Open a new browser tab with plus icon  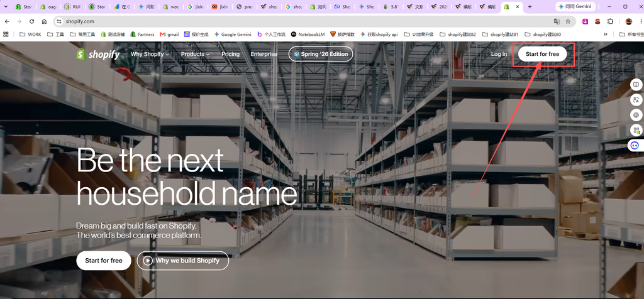[x=530, y=6]
